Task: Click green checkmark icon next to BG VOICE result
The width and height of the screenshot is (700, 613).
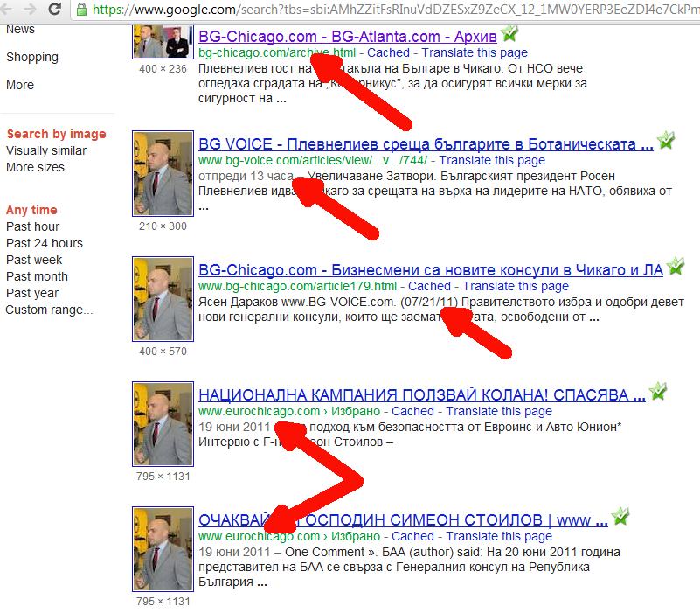Action: (666, 141)
